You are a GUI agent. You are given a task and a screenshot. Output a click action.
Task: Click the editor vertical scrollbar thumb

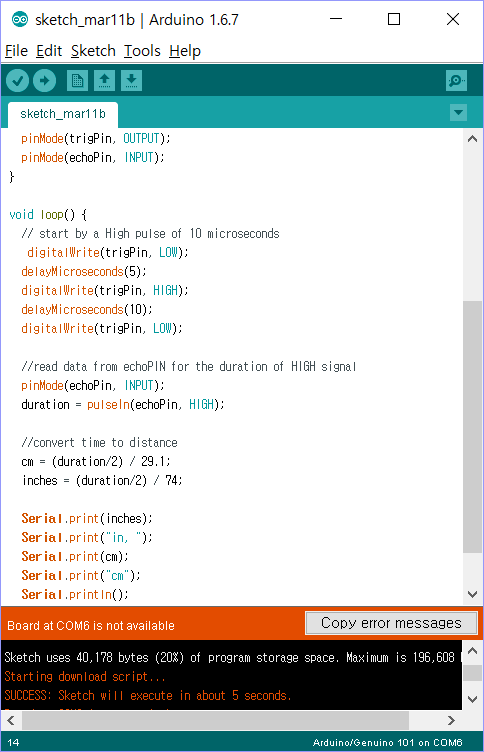(x=472, y=427)
